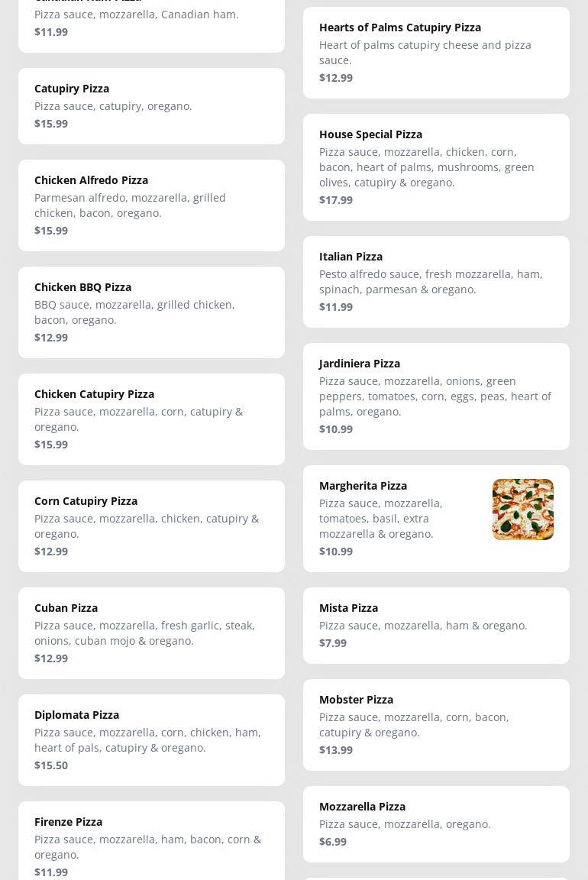
Task: Choose the Chicken BBQ Pizza item
Action: pos(151,312)
